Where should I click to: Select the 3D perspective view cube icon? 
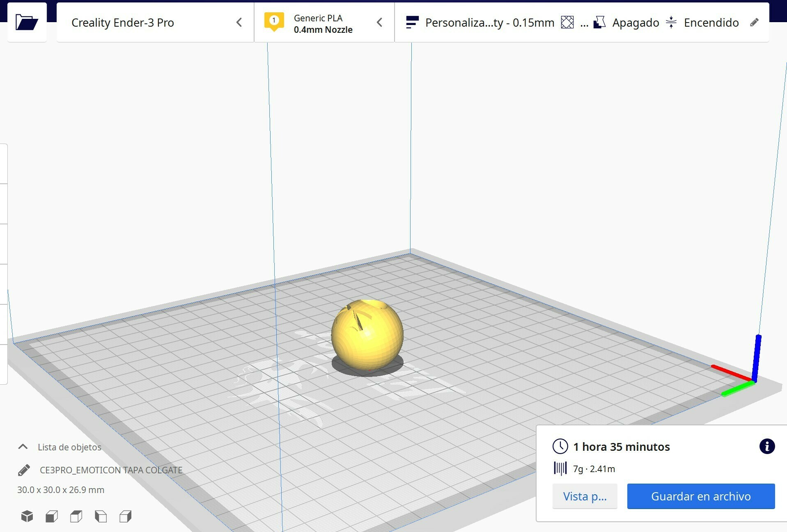(x=27, y=516)
